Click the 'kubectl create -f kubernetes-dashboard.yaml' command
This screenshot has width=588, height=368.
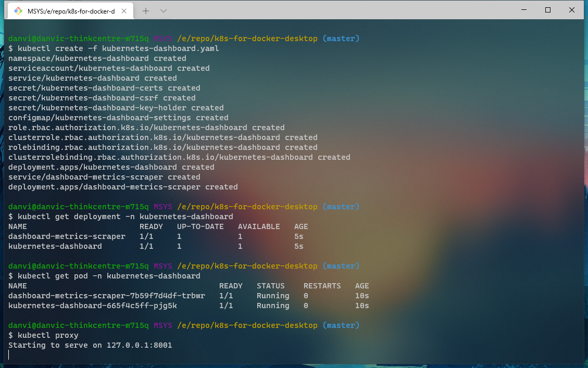[x=118, y=48]
